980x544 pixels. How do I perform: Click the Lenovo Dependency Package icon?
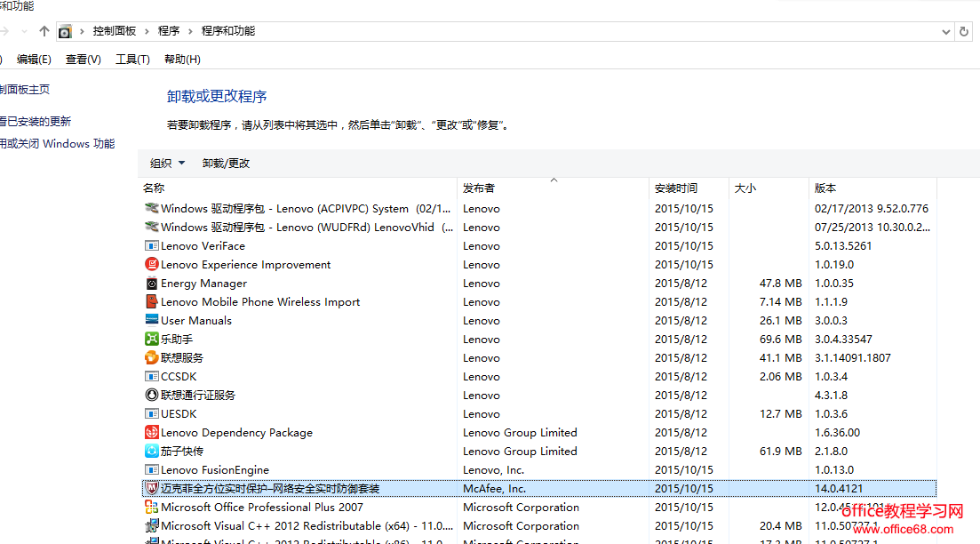click(153, 432)
